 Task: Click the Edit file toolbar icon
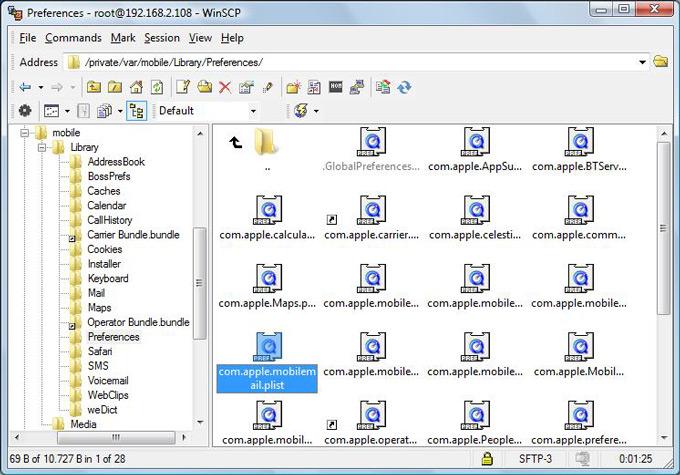(x=183, y=87)
